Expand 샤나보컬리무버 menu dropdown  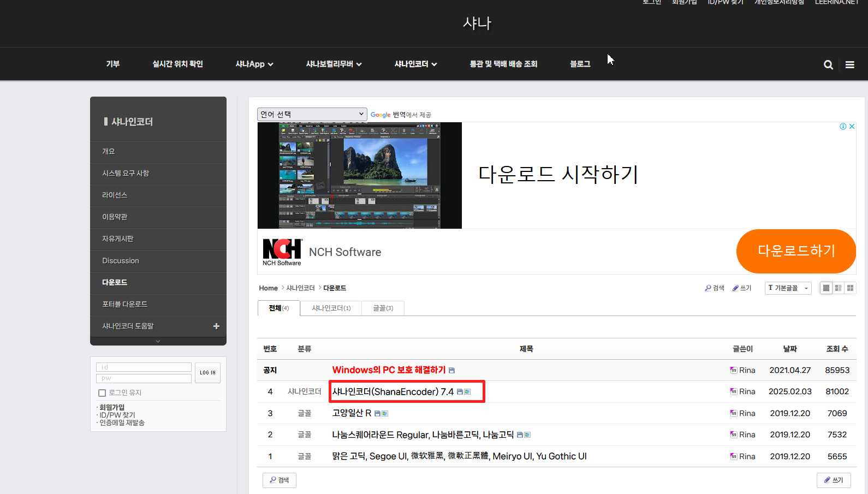click(x=334, y=64)
